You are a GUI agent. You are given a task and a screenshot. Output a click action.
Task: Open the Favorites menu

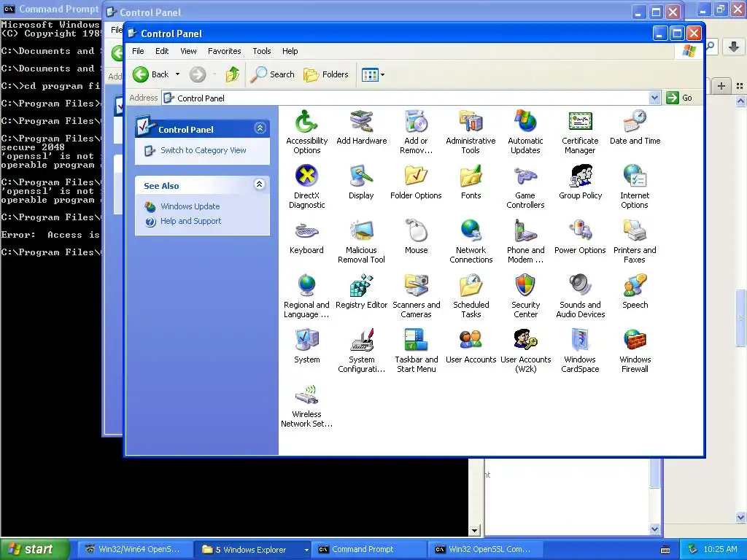pos(225,51)
